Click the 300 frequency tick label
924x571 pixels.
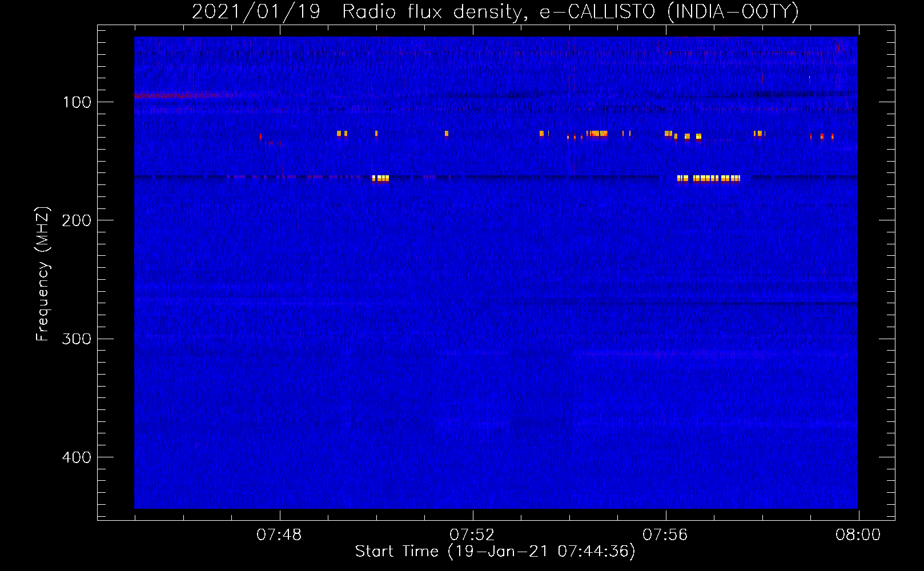coord(77,339)
